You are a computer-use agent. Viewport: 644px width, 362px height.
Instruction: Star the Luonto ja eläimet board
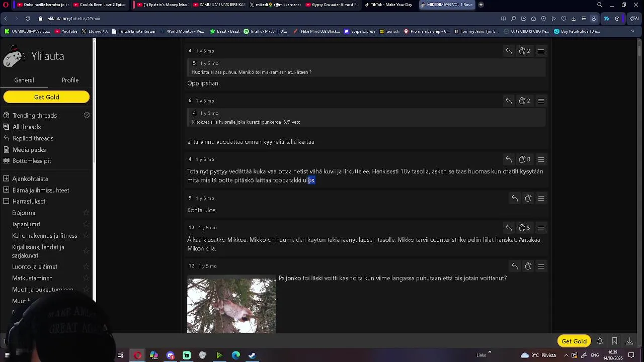(86, 267)
